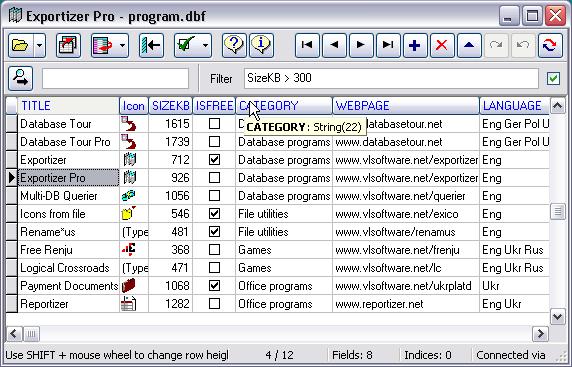Show info bubble about program
The width and height of the screenshot is (572, 367).
[x=261, y=45]
